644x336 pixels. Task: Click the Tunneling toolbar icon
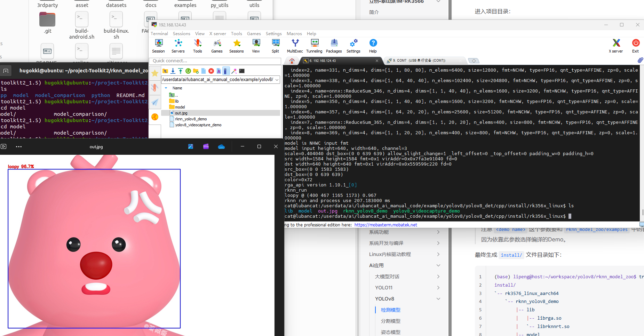314,46
